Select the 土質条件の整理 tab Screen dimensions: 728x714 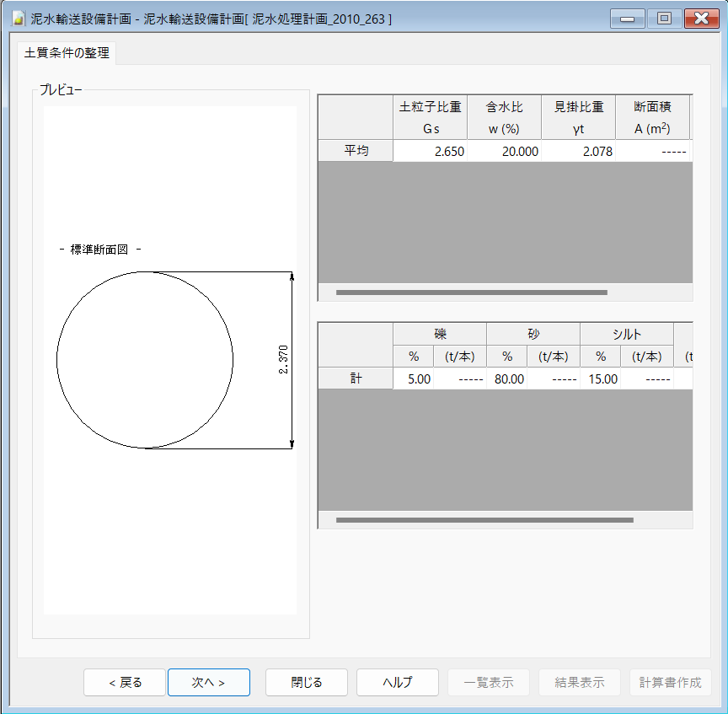pos(67,53)
